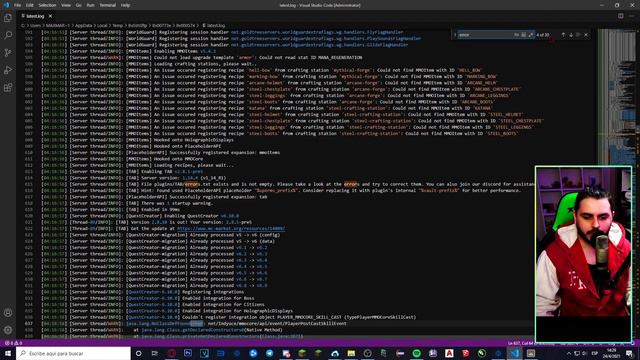Toggle Match Case in find box

[516, 35]
